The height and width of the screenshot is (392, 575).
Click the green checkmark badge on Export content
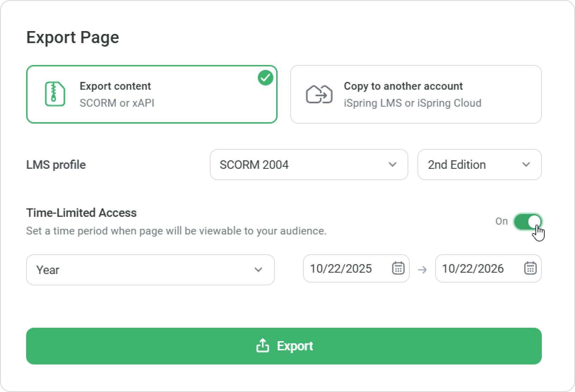(265, 78)
